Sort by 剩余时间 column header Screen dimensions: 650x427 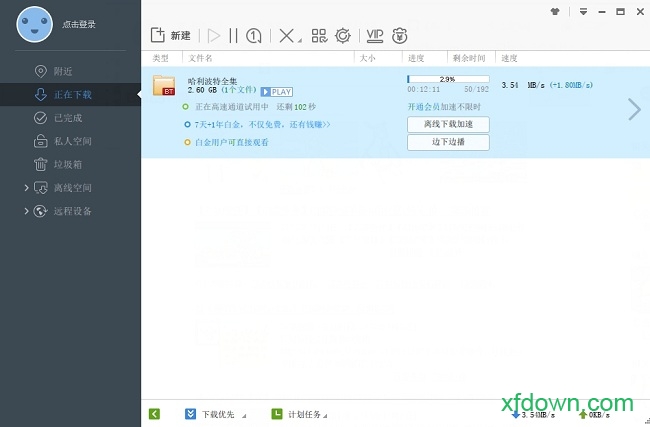[x=471, y=58]
